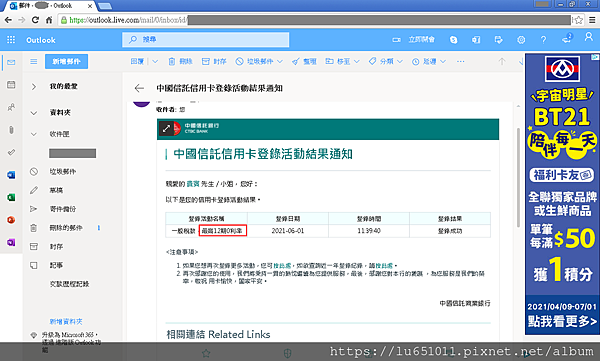Open 交談歷程記錄 folder
Screen dimensions: 600x361
tap(69, 284)
